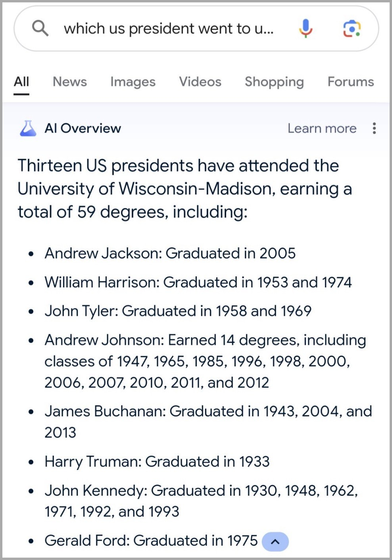The height and width of the screenshot is (560, 392).
Task: Click the Thirteen US presidents summary text
Action: click(184, 189)
